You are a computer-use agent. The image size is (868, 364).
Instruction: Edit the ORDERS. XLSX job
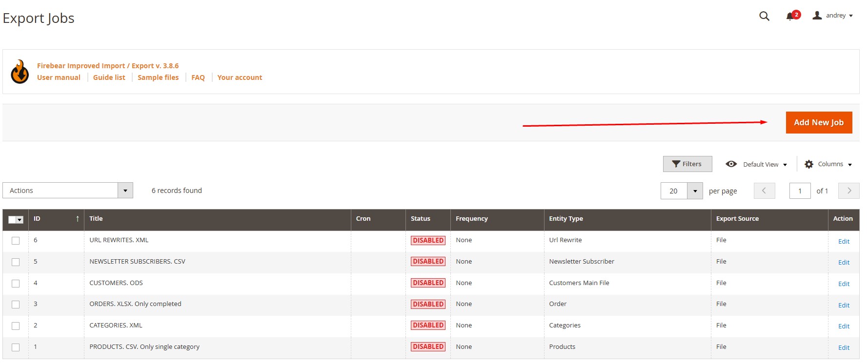[x=844, y=305]
